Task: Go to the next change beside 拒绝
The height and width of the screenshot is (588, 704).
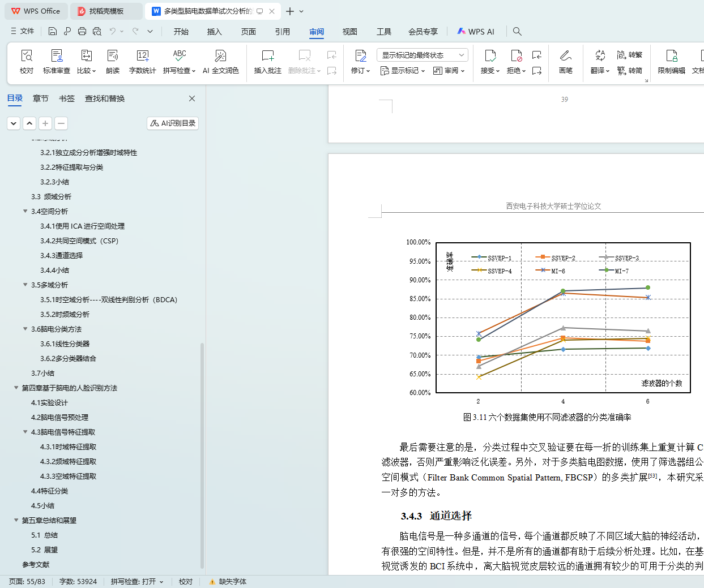Action: click(537, 71)
